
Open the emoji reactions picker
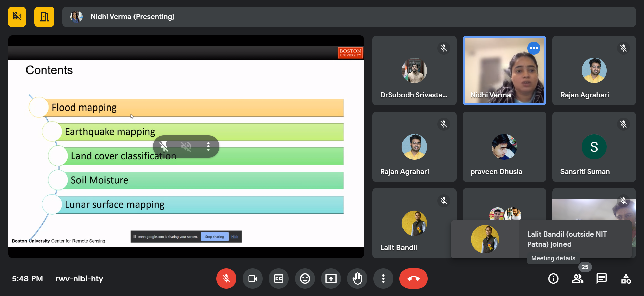click(x=305, y=279)
